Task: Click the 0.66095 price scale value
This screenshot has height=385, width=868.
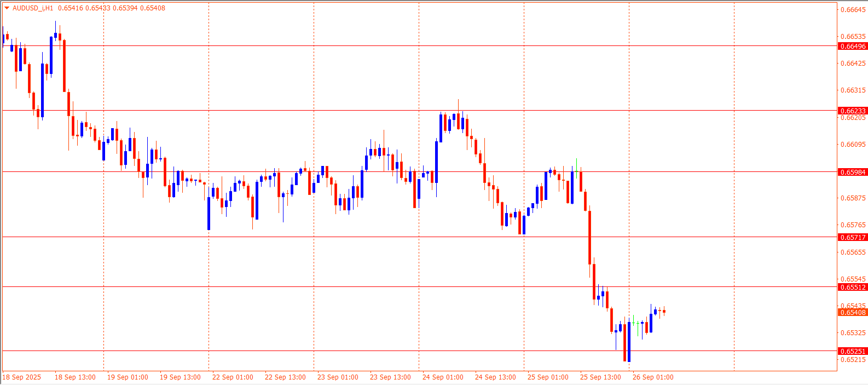Action: [853, 145]
